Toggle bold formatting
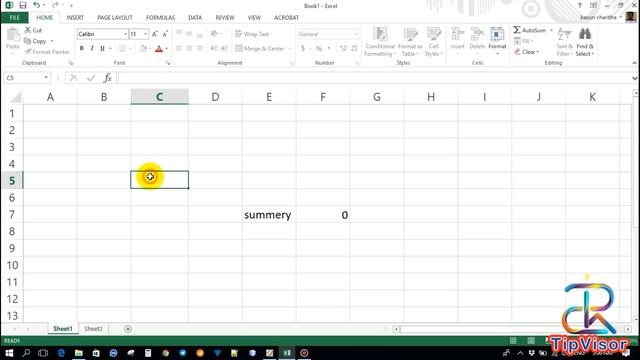This screenshot has height=360, width=640. [x=82, y=49]
